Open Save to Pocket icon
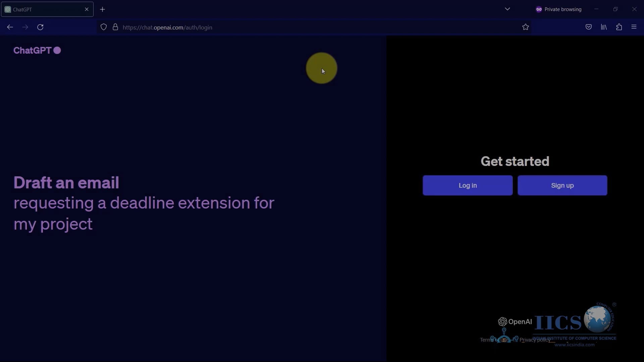 pos(589,27)
